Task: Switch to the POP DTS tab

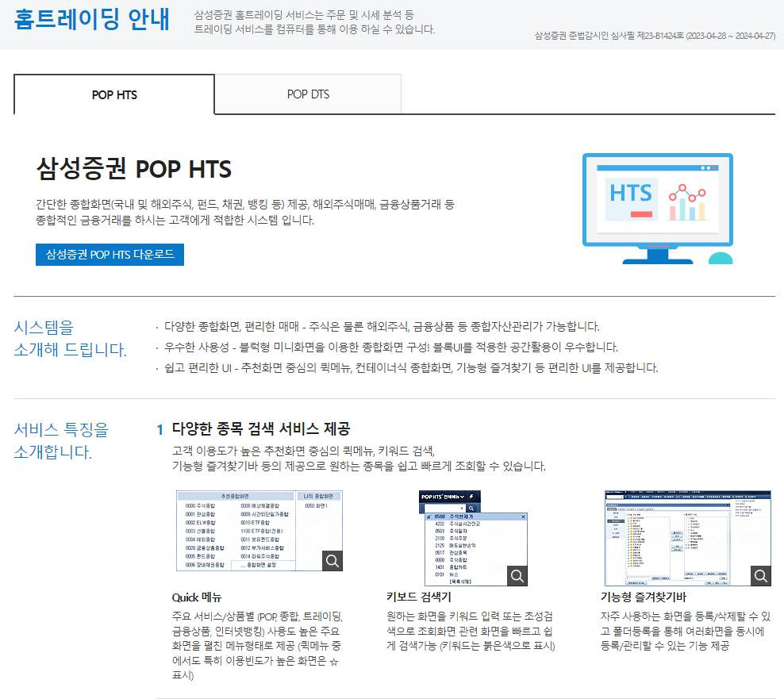Action: click(x=307, y=94)
